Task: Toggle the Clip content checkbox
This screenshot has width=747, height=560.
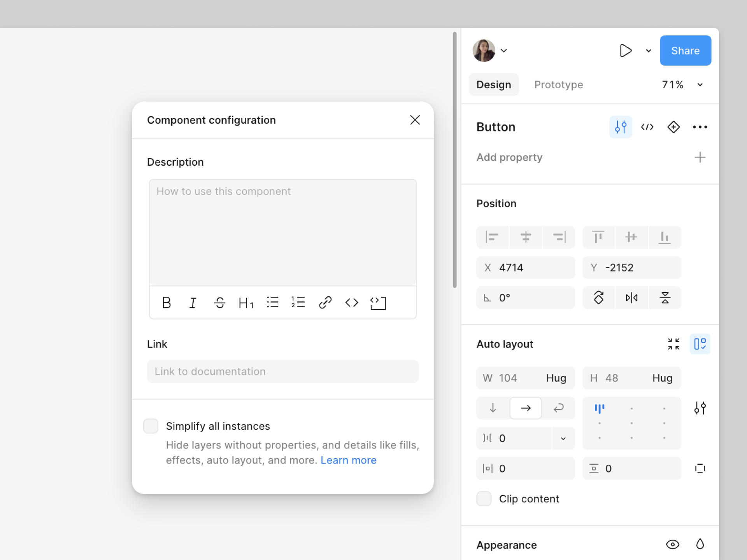Action: [x=484, y=499]
